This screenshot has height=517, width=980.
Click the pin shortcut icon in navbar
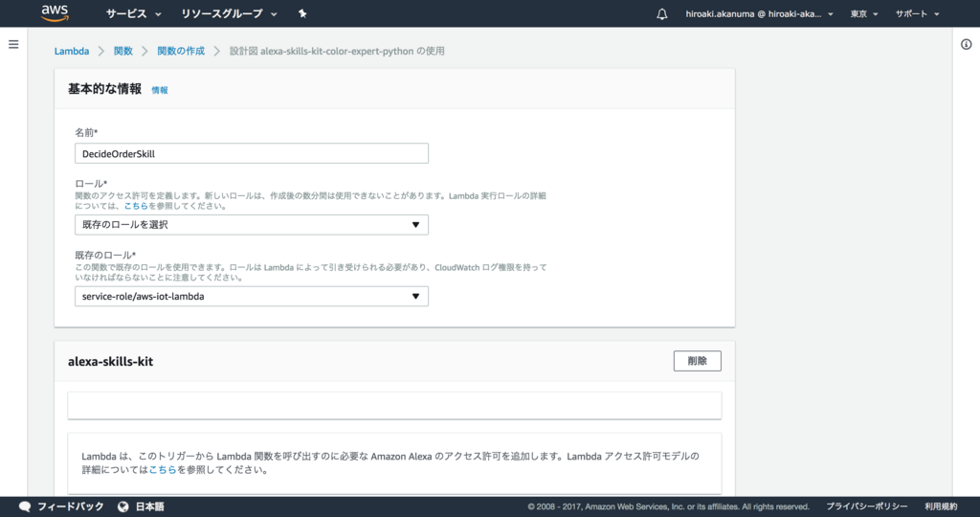(302, 13)
